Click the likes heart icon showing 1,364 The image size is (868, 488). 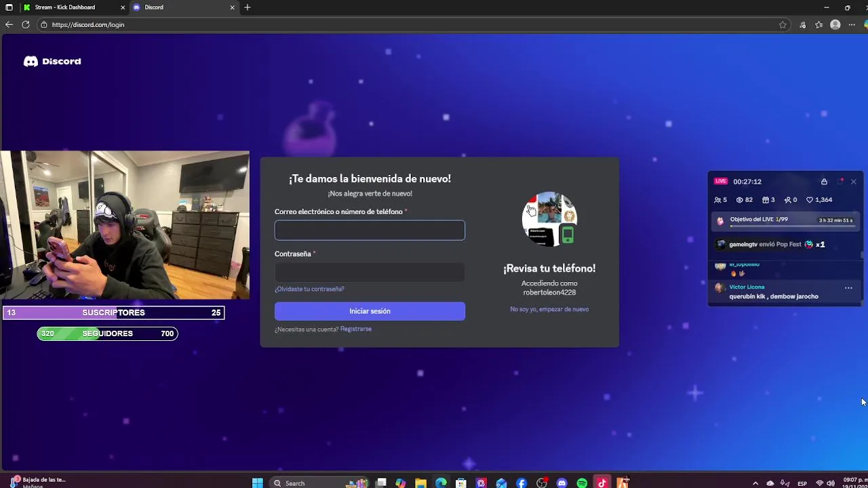[x=810, y=200]
